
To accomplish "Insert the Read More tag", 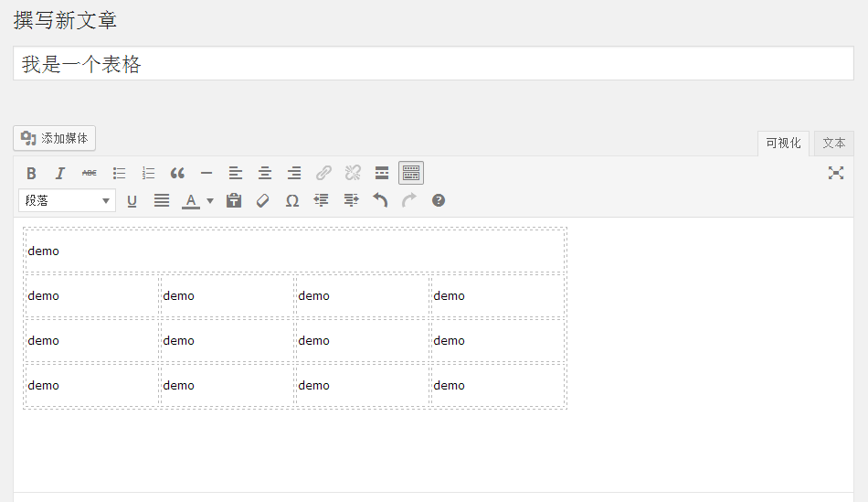I will point(382,174).
